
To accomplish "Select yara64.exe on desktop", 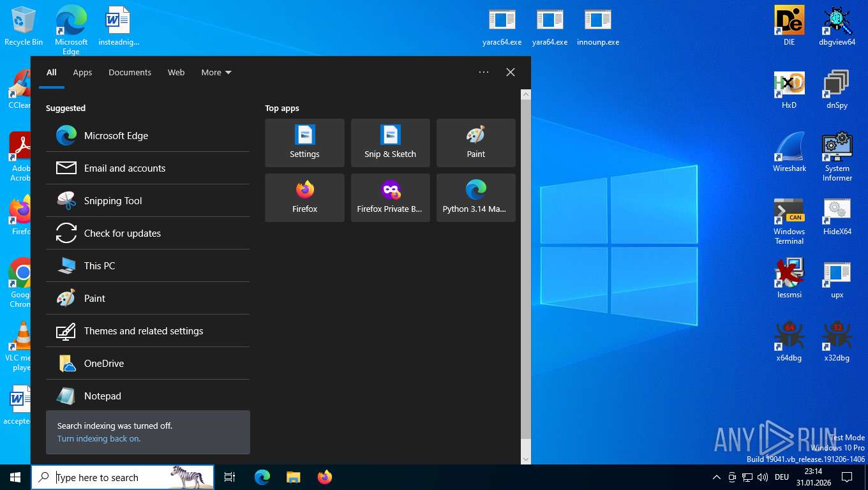I will click(x=550, y=27).
